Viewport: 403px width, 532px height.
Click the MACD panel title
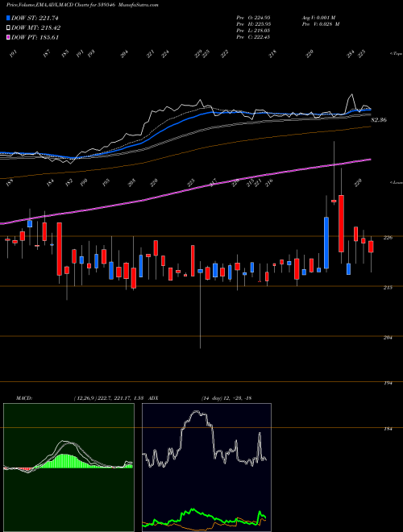23,398
